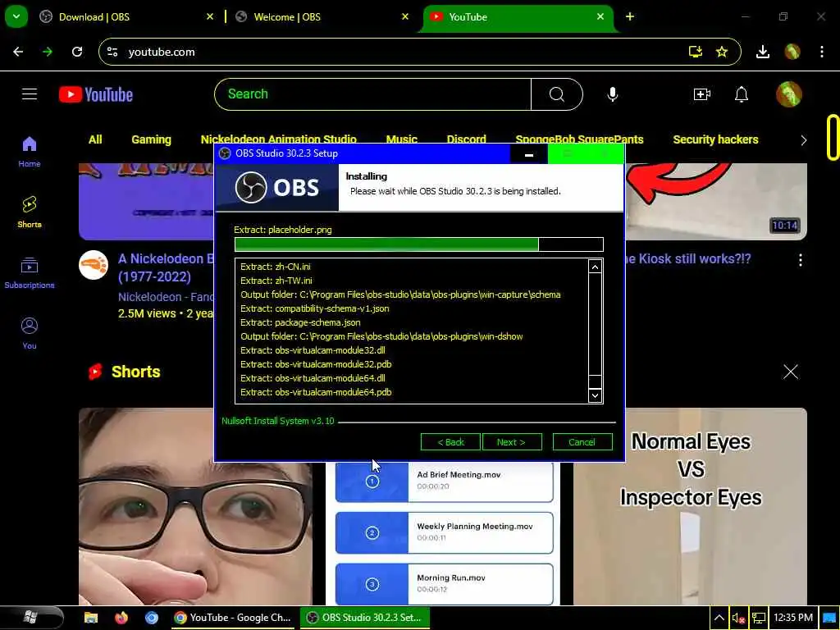Click the network icon in system tray
Screen dimensions: 840x630
[x=759, y=619]
